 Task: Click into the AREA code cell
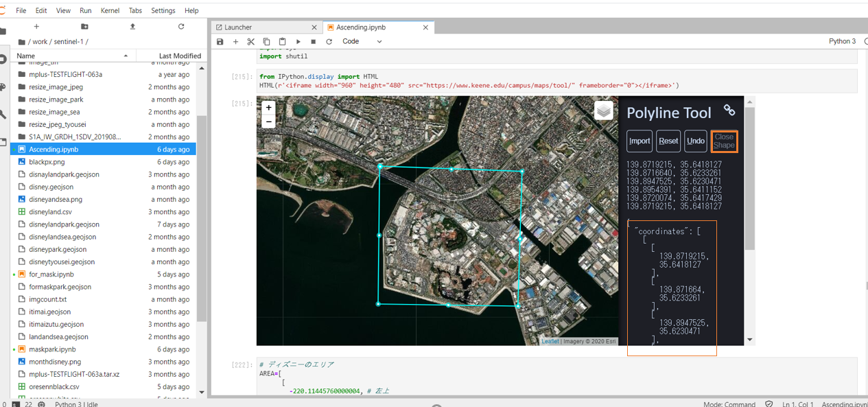(556, 377)
